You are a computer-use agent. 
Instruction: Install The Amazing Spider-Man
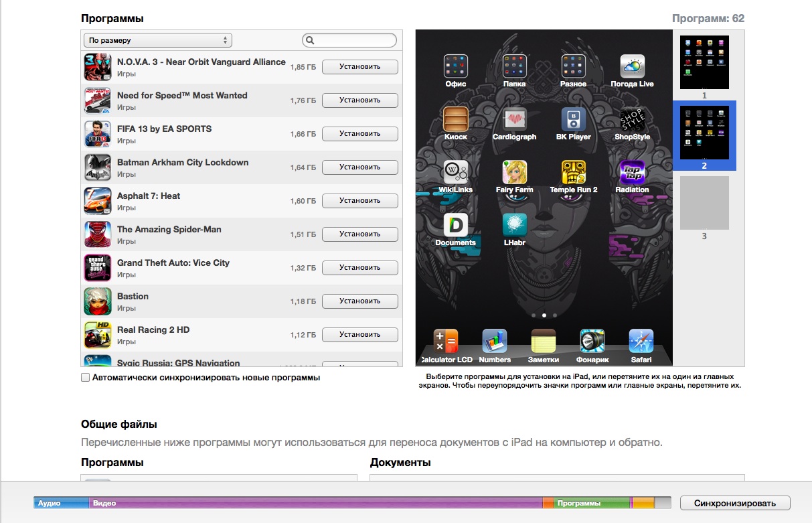(x=360, y=234)
